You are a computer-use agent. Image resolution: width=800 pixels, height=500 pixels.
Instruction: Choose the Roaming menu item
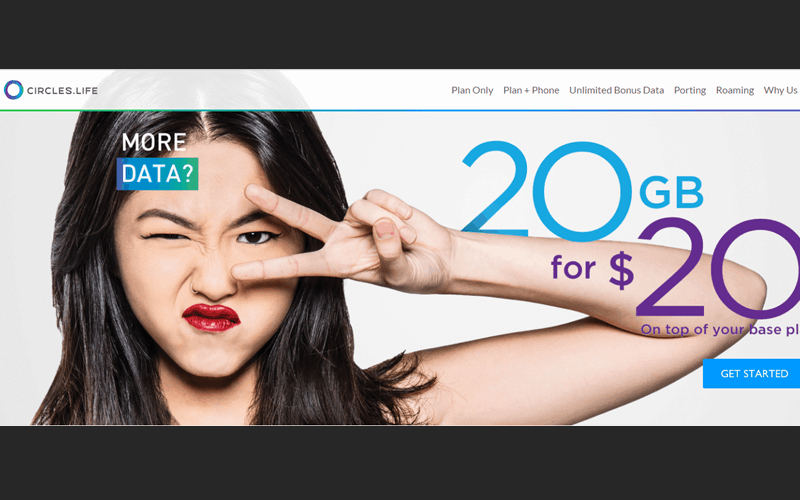click(x=735, y=90)
